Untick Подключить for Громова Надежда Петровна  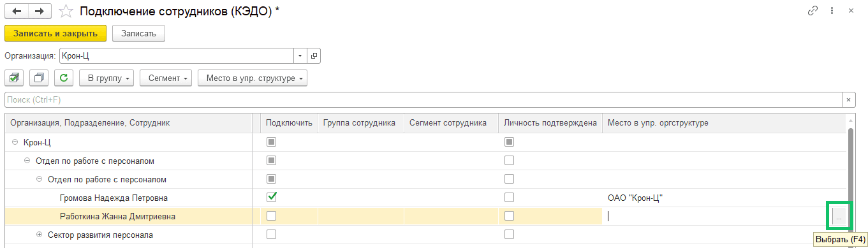coord(271,197)
